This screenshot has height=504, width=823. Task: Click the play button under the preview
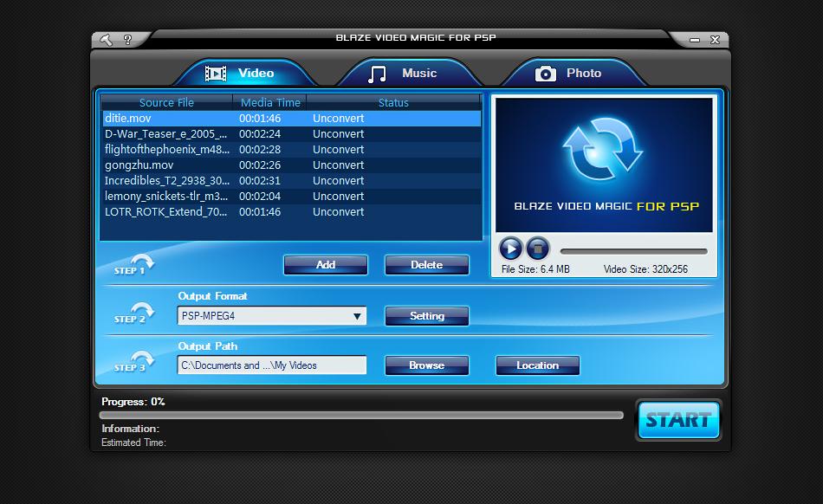[510, 249]
